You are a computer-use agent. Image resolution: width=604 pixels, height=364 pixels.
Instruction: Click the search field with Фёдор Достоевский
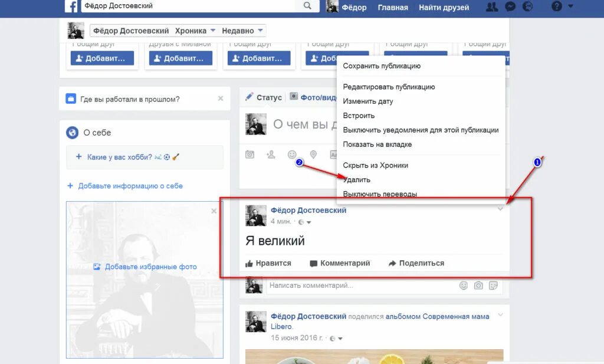tap(189, 6)
